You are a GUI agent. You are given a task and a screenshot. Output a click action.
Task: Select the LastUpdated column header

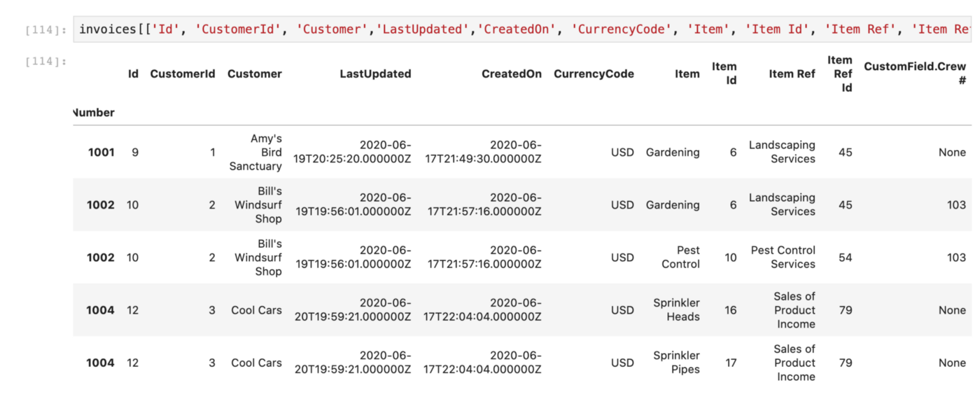(375, 74)
